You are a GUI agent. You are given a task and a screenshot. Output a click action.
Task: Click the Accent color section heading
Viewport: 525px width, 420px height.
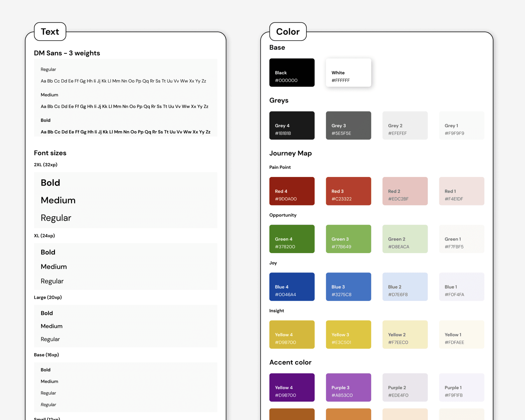pos(290,362)
